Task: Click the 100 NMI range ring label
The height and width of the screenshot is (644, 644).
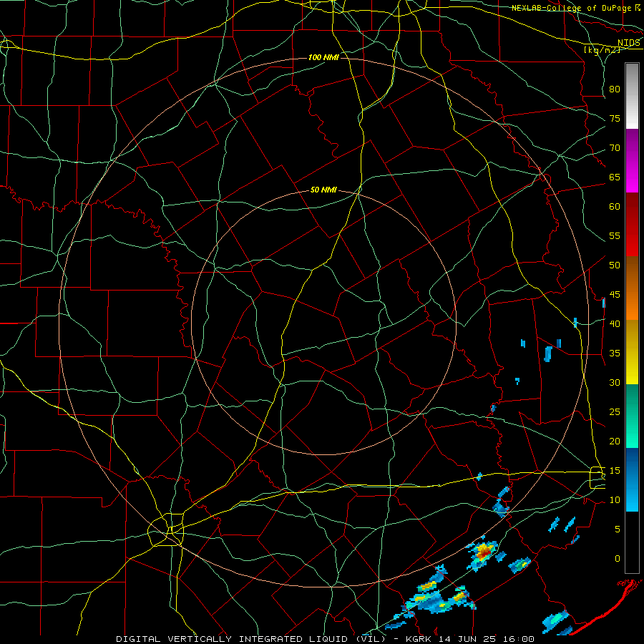Action: click(323, 57)
